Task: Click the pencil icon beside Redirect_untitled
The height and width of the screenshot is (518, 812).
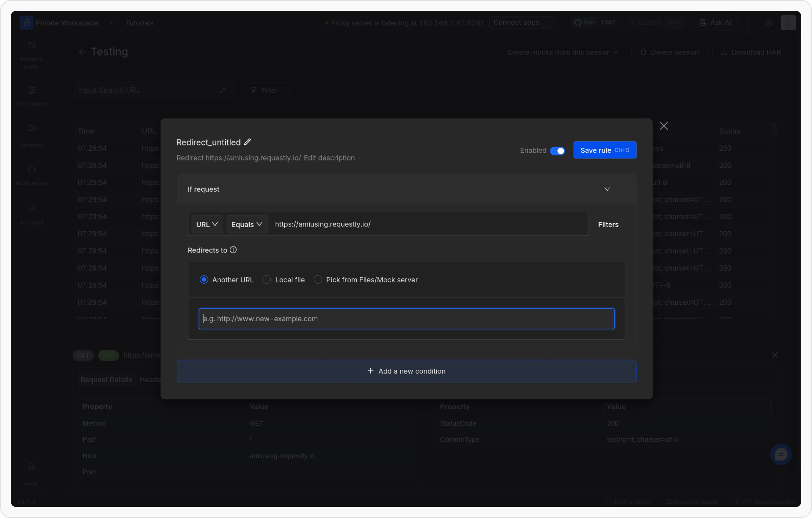Action: [x=248, y=142]
